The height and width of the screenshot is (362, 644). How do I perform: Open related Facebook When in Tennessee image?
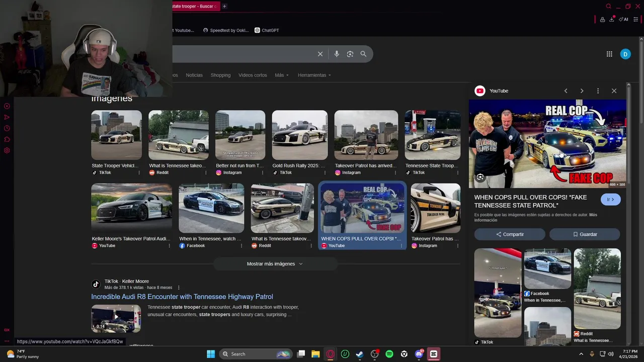(x=547, y=269)
